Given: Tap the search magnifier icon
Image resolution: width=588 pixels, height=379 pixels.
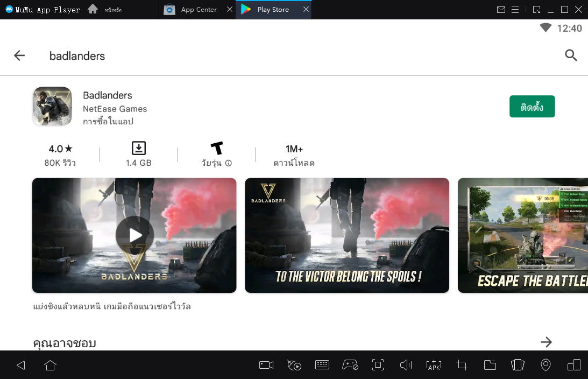Looking at the screenshot, I should tap(571, 55).
